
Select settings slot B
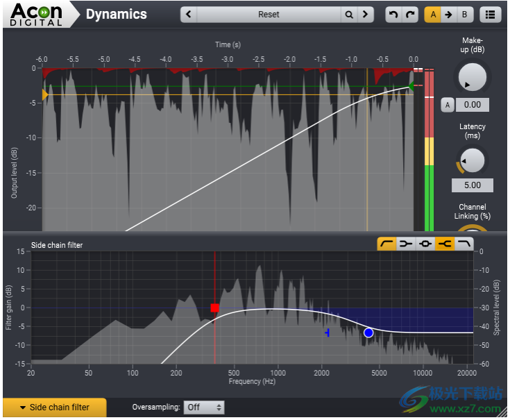(x=465, y=15)
